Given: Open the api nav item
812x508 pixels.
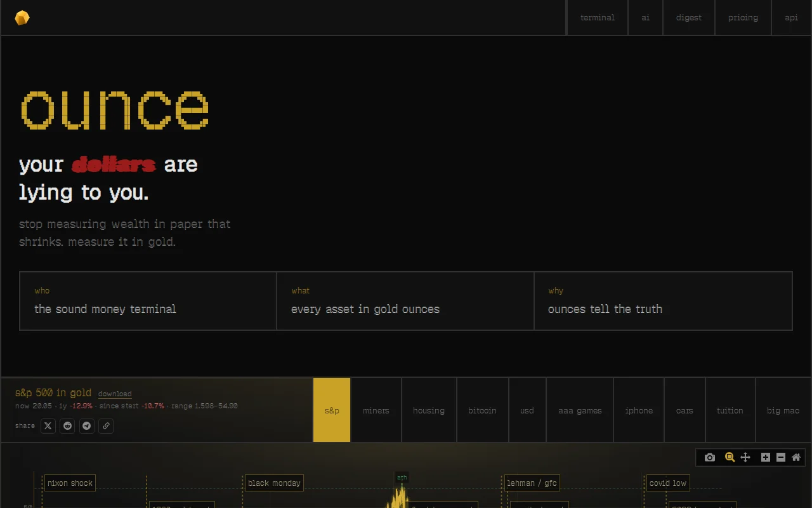Looking at the screenshot, I should (792, 18).
